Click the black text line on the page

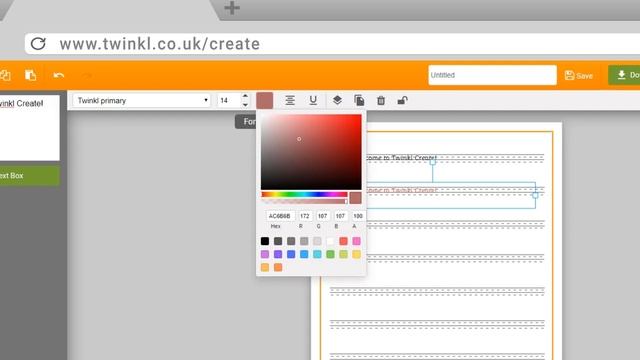[401, 158]
